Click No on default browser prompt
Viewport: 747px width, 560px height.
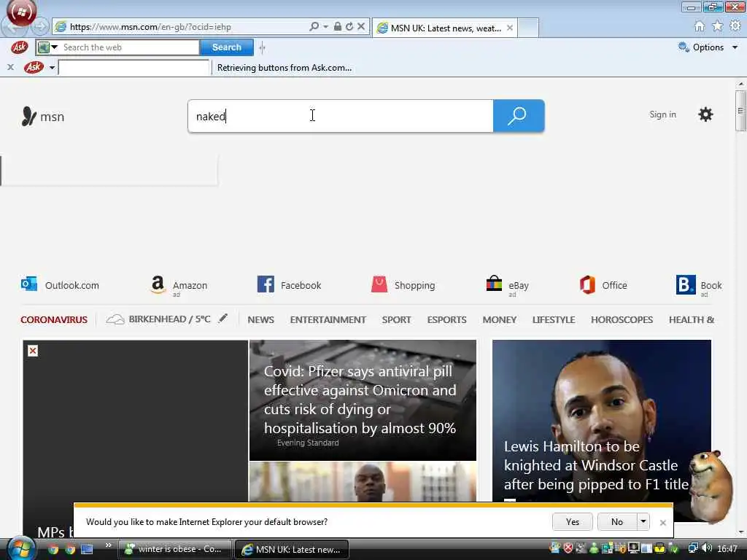coord(617,521)
